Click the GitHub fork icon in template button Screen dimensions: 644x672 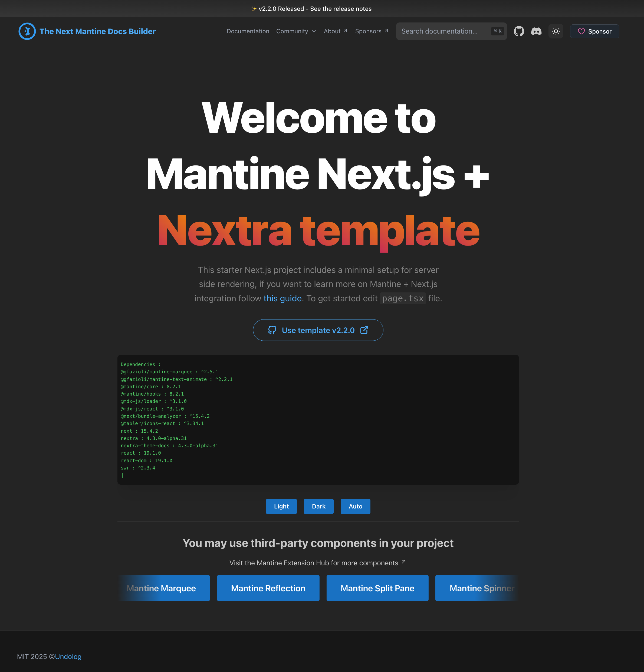pyautogui.click(x=272, y=330)
